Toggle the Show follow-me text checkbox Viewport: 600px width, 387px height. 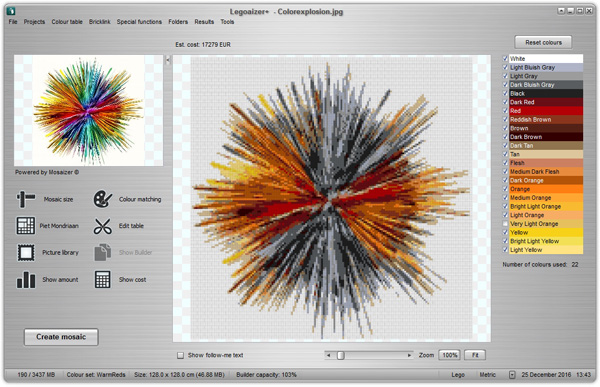tap(180, 356)
